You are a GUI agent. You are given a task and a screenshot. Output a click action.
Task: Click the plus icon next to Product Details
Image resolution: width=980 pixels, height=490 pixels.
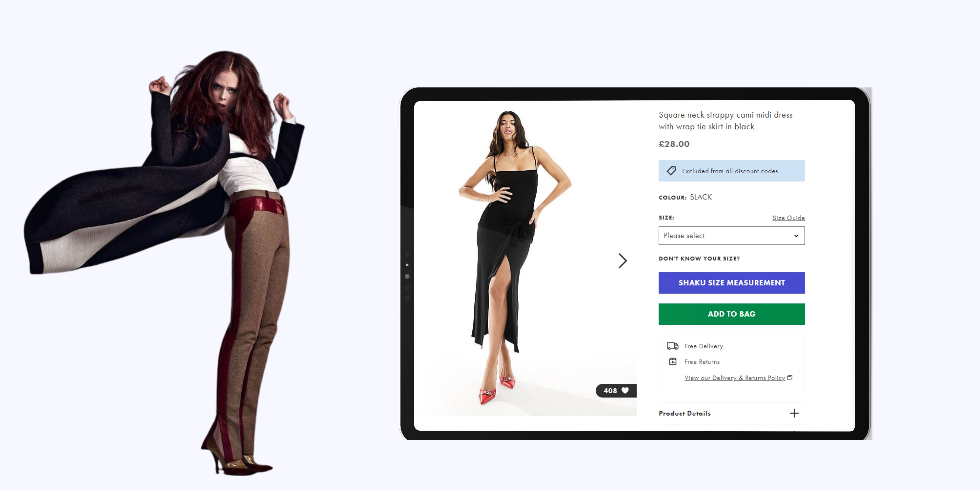(x=794, y=413)
